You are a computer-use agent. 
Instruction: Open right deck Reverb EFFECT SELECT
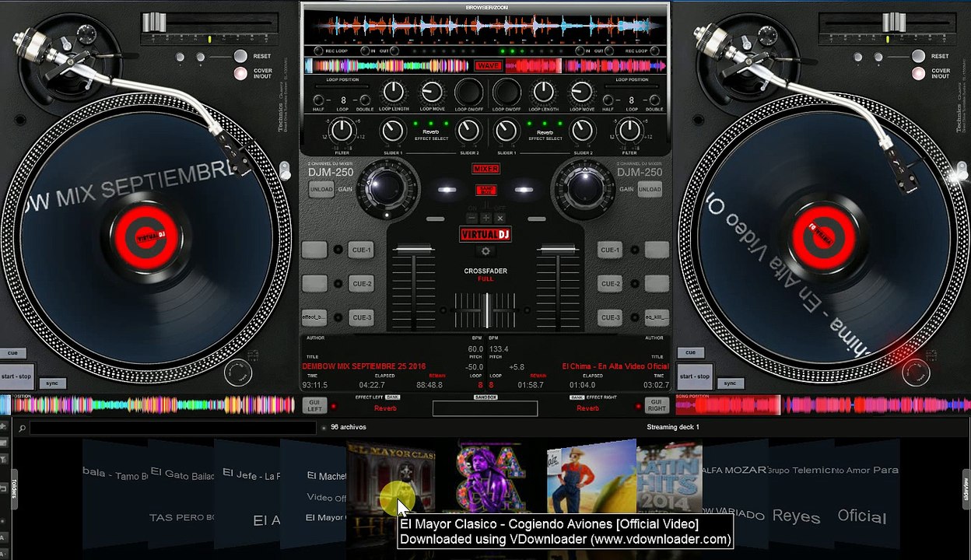pyautogui.click(x=545, y=134)
